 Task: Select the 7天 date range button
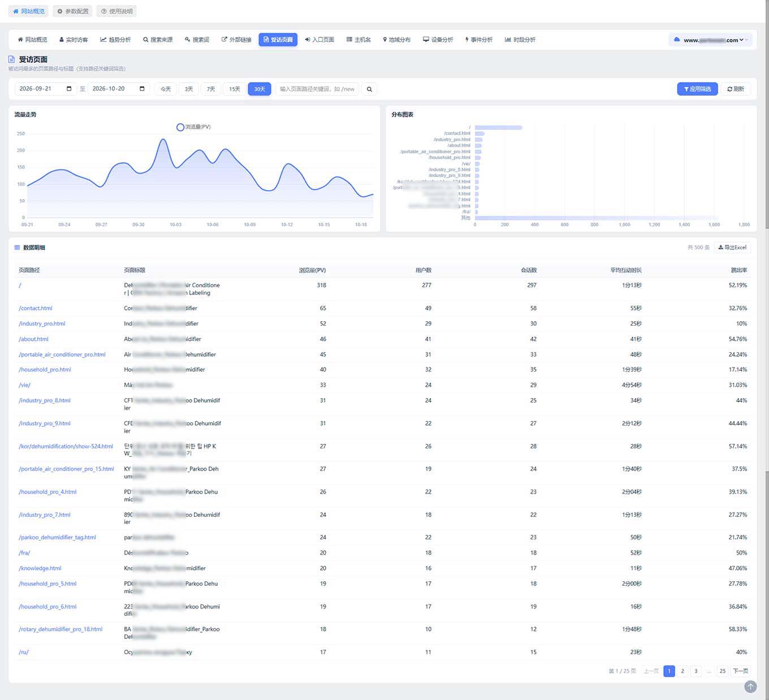[211, 89]
